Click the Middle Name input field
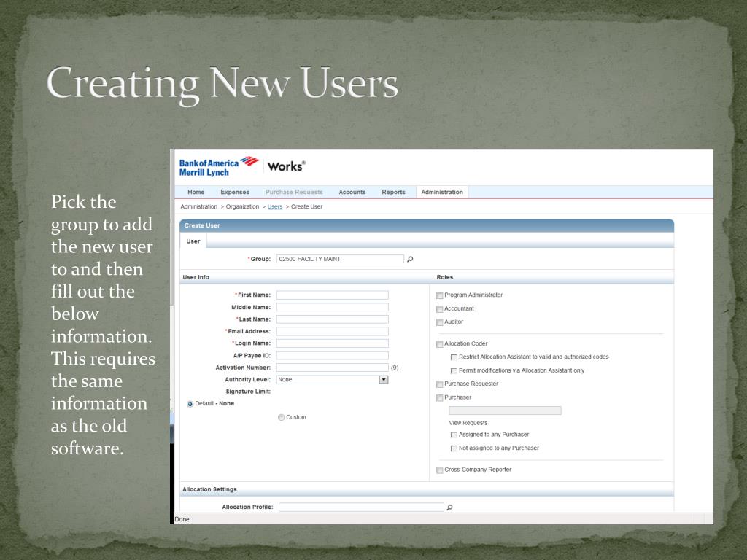Viewport: 747px width, 560px height. point(333,307)
